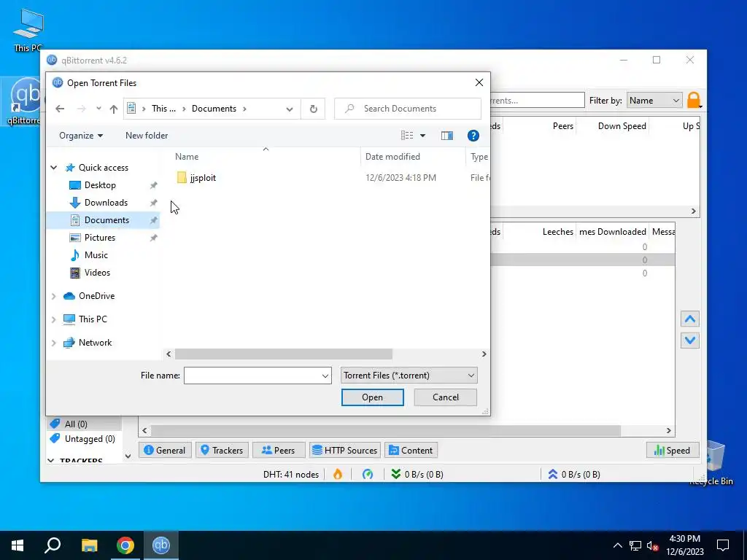Switch to the Peers tab
The height and width of the screenshot is (560, 747).
[279, 451]
